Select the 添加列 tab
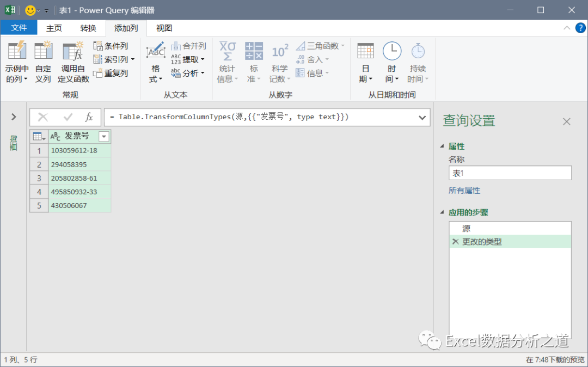Viewport: 588px width, 367px height. (x=126, y=28)
